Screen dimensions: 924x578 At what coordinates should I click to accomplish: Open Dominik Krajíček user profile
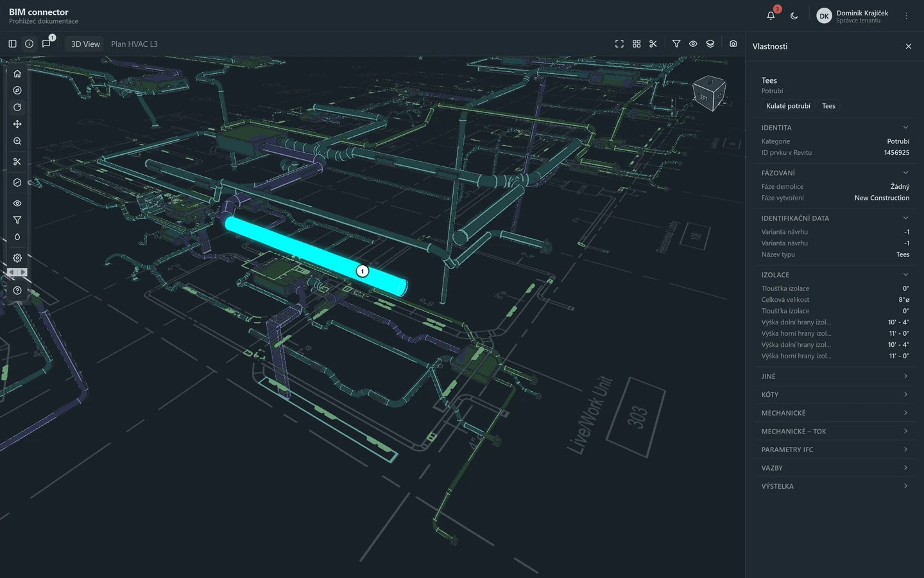[852, 16]
